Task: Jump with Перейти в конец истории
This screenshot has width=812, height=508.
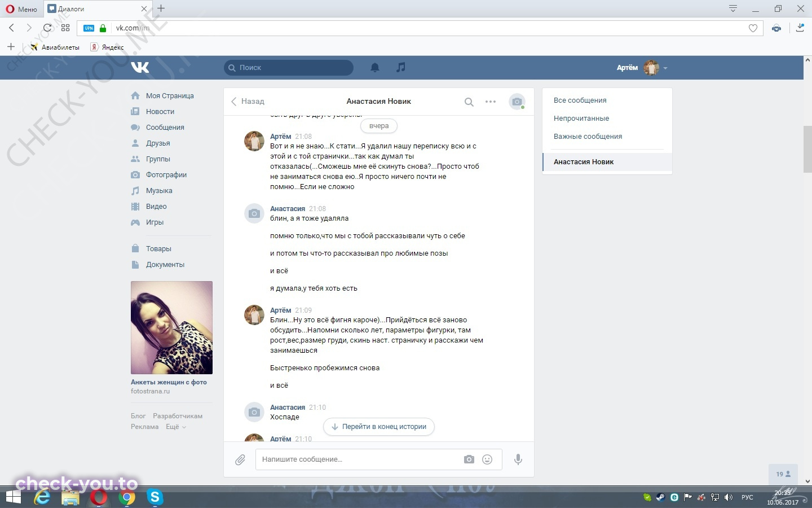Action: (x=379, y=427)
